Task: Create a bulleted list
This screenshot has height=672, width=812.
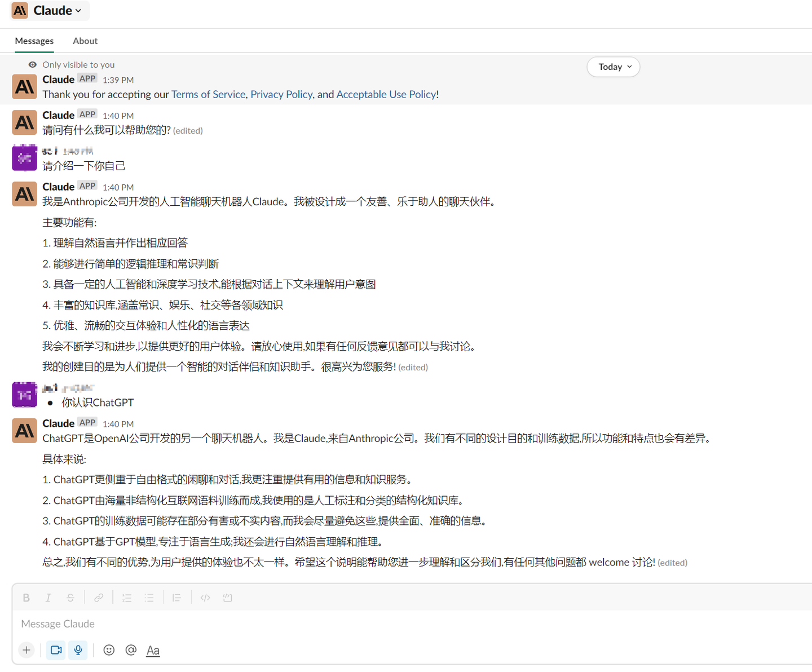Action: [x=149, y=597]
